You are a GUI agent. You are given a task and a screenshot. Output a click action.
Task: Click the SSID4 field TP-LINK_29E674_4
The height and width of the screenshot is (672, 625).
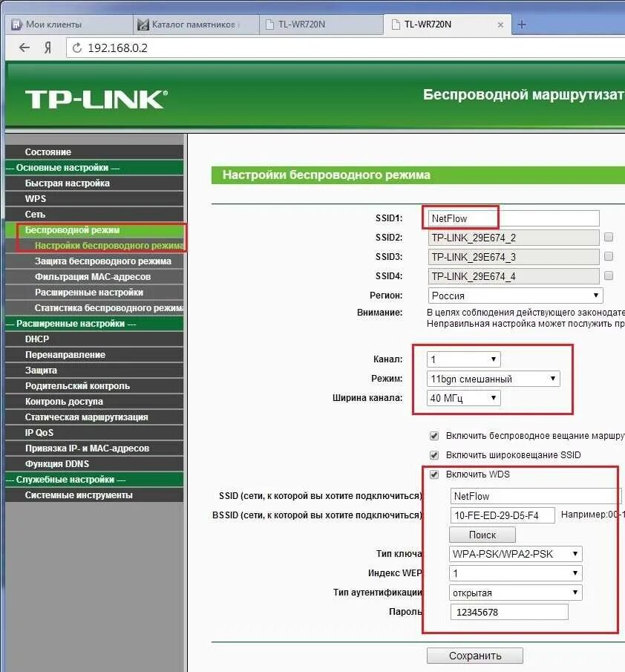click(x=513, y=276)
